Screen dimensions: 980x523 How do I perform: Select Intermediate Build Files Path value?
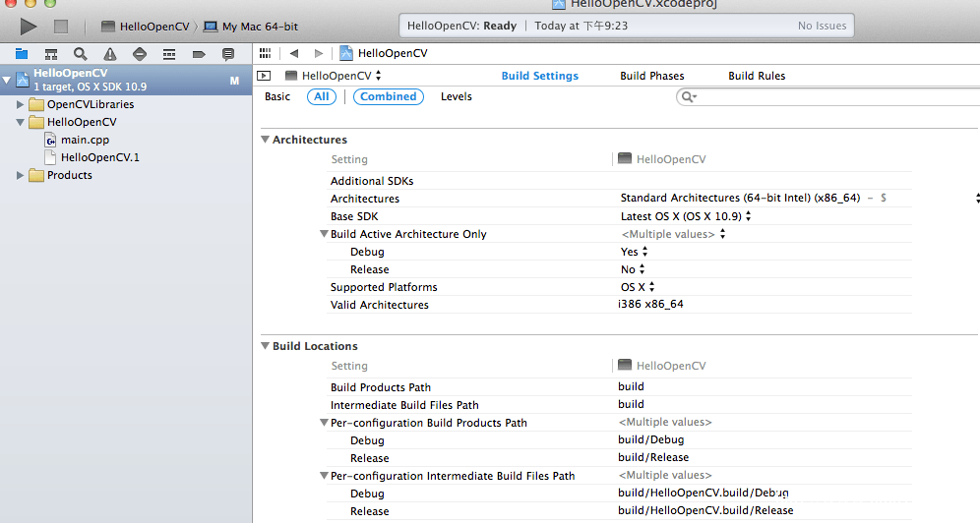[631, 404]
